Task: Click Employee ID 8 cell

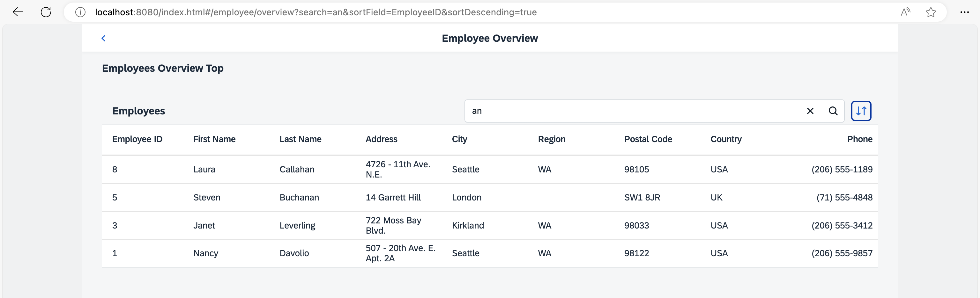Action: (115, 170)
